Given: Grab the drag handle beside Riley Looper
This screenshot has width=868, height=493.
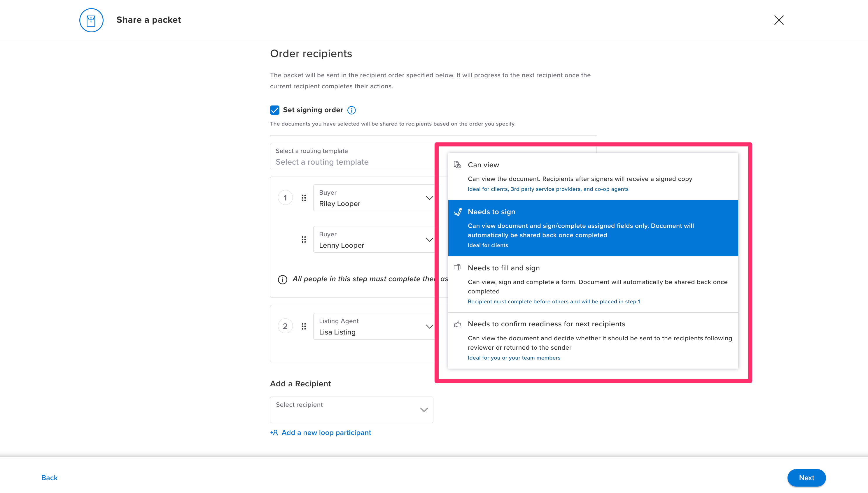Looking at the screenshot, I should point(304,198).
